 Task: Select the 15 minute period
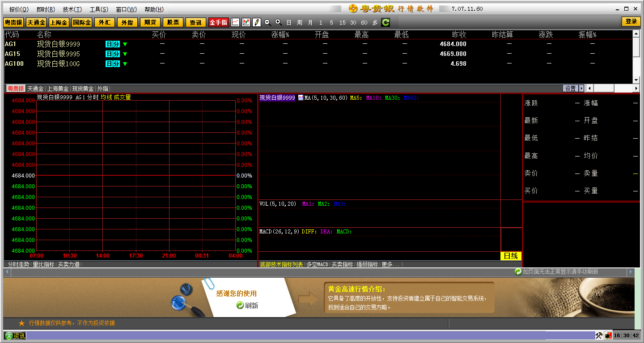tap(342, 22)
